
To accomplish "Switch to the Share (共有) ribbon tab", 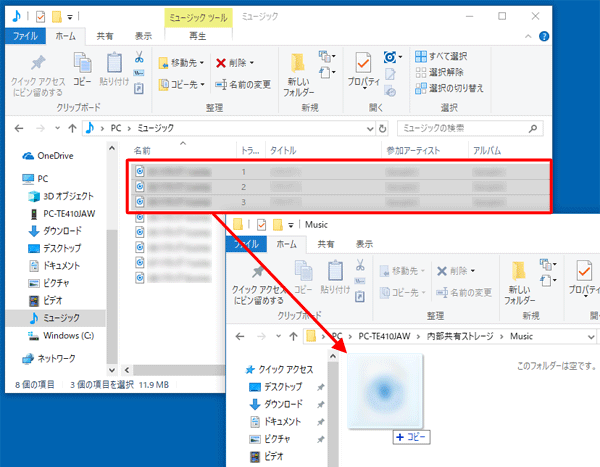I will [x=104, y=35].
